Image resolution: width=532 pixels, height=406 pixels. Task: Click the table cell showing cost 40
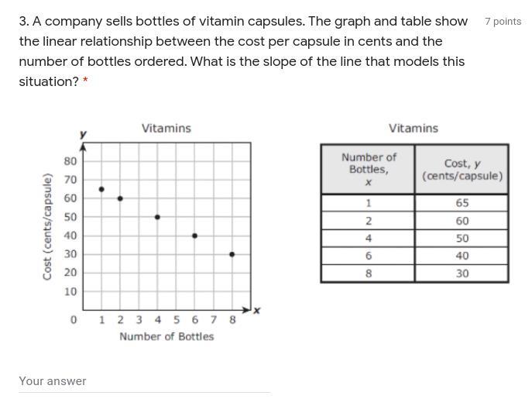tap(462, 256)
